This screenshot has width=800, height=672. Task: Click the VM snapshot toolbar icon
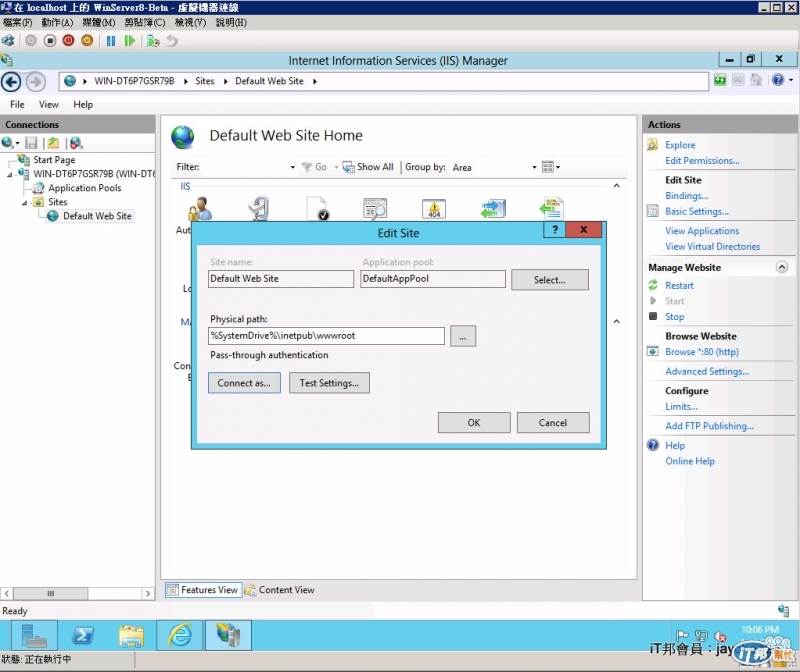pyautogui.click(x=153, y=41)
